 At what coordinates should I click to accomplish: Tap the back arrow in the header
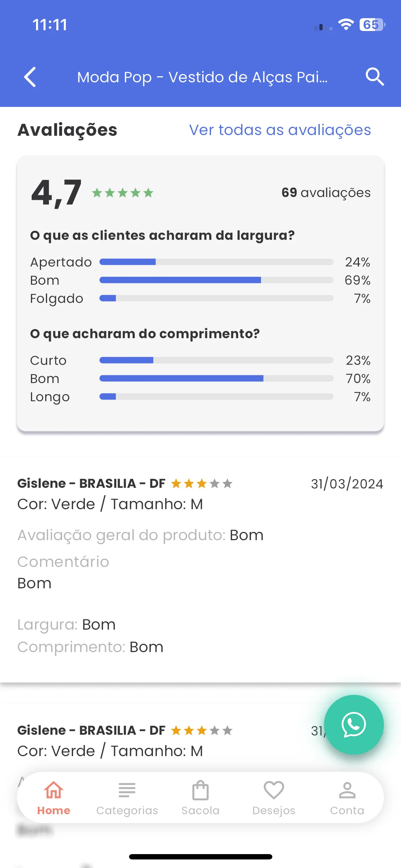(x=30, y=77)
